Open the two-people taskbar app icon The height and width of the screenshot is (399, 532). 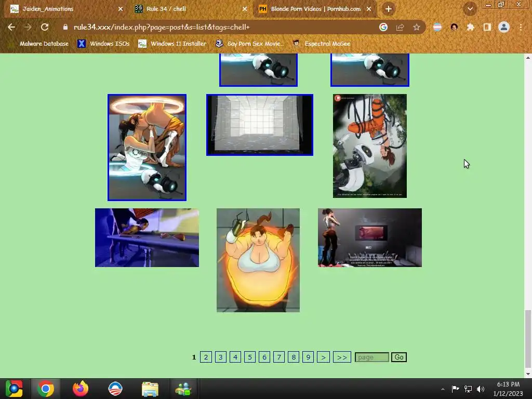point(183,389)
